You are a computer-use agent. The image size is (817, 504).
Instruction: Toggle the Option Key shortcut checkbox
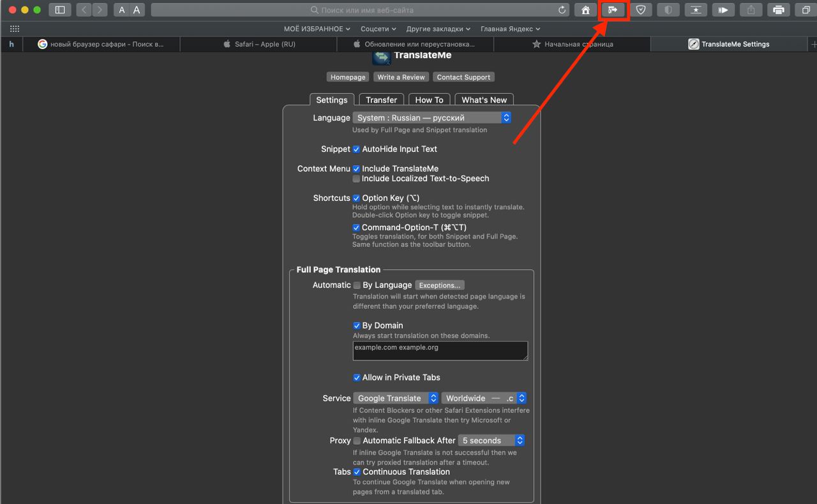coord(356,198)
